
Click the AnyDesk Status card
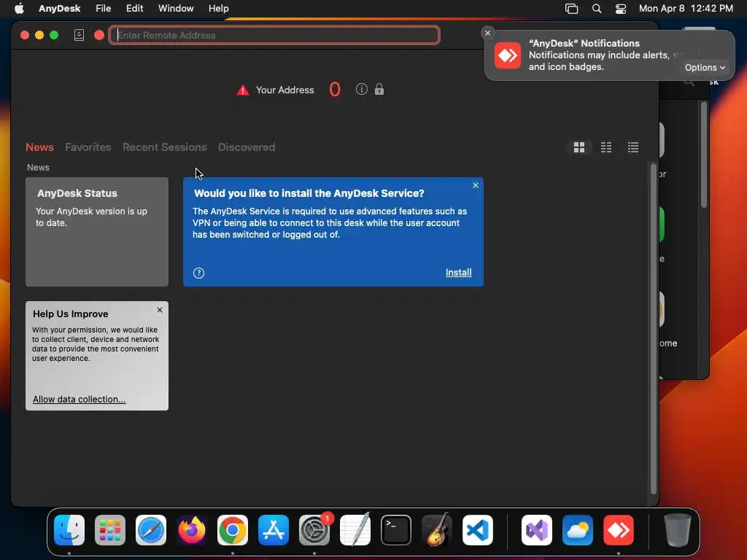tap(97, 232)
